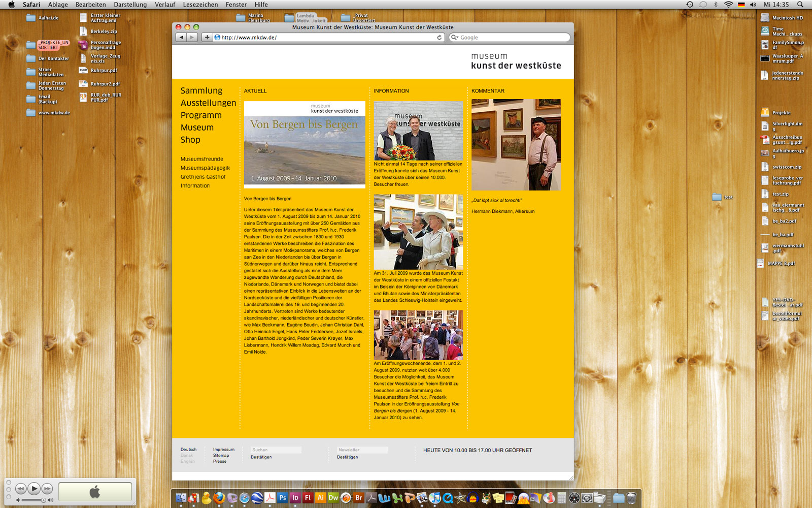Open PowerPoint from the Dock
This screenshot has height=508, width=812.
click(410, 498)
